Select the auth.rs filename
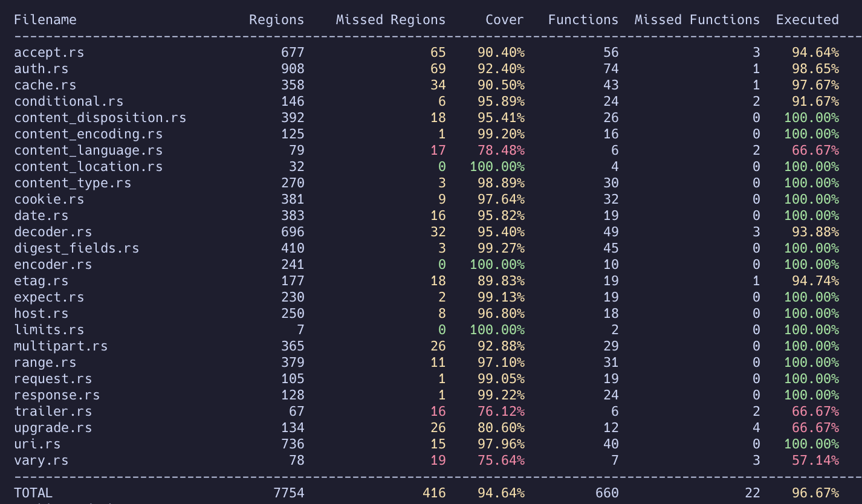This screenshot has height=504, width=862. (41, 69)
